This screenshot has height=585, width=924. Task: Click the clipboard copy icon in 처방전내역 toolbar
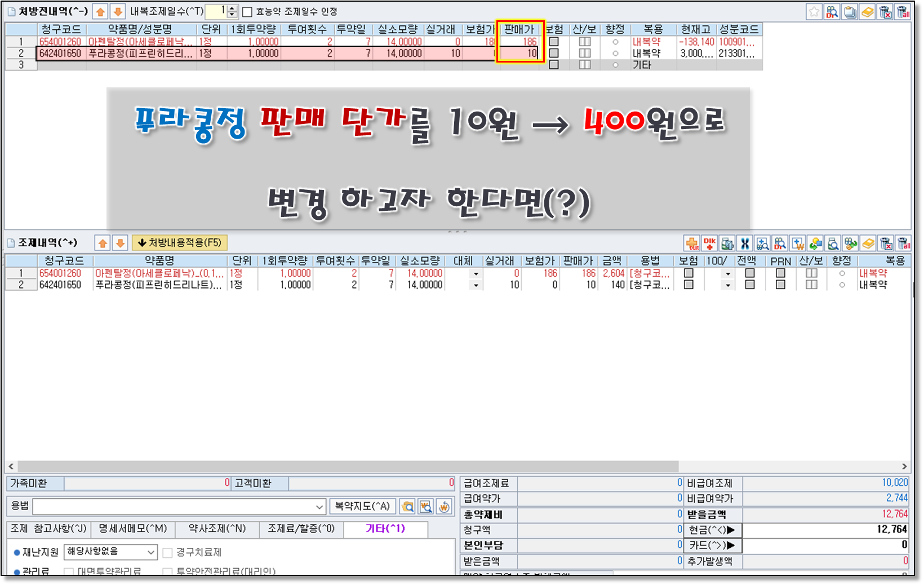pos(850,12)
